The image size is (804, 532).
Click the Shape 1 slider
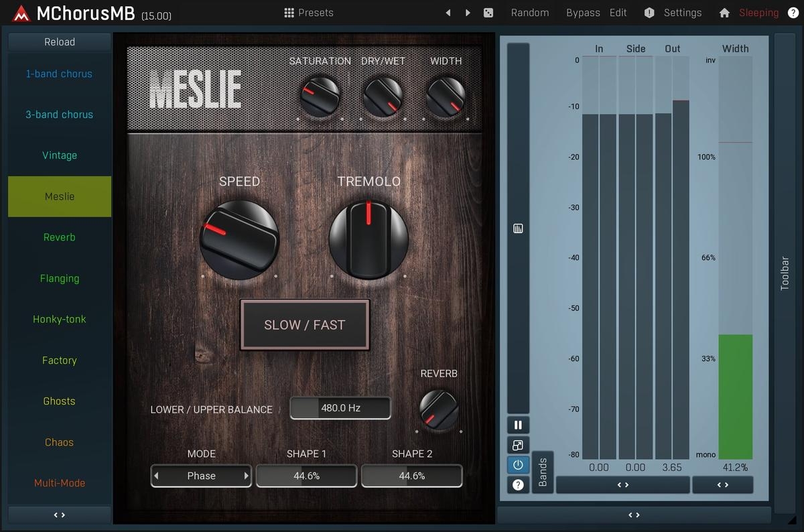(x=306, y=476)
